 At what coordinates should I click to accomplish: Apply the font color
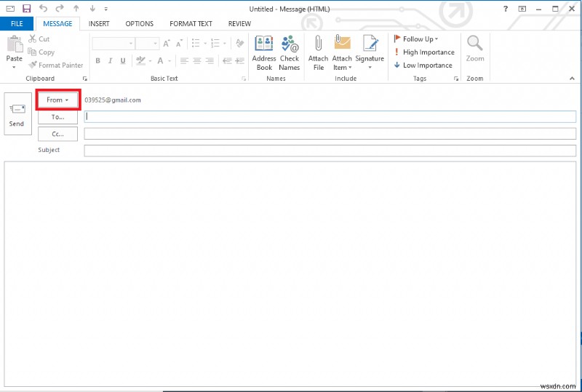(x=160, y=60)
